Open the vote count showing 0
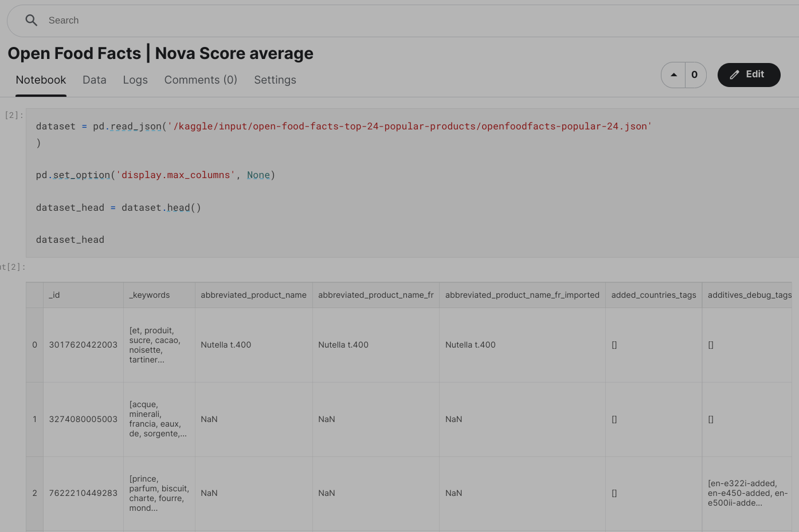Screen dimensions: 799x532 [x=695, y=75]
